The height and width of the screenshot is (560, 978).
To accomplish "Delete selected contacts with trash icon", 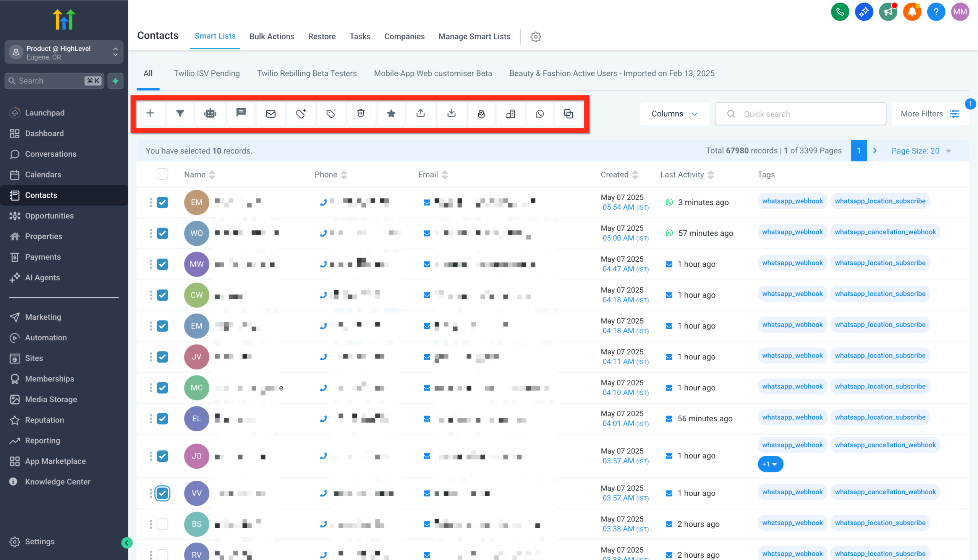I will pyautogui.click(x=361, y=113).
